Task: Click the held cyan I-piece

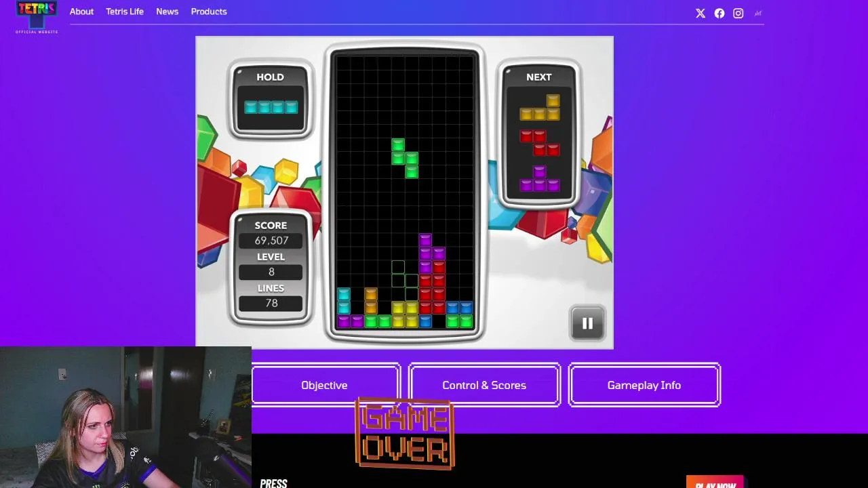Action: coord(271,107)
